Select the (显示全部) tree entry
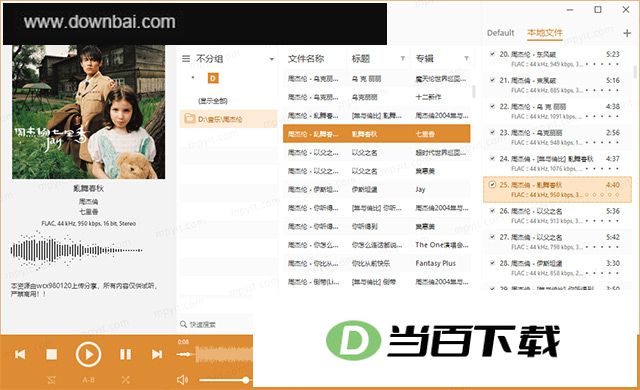The image size is (640, 390). click(x=213, y=101)
